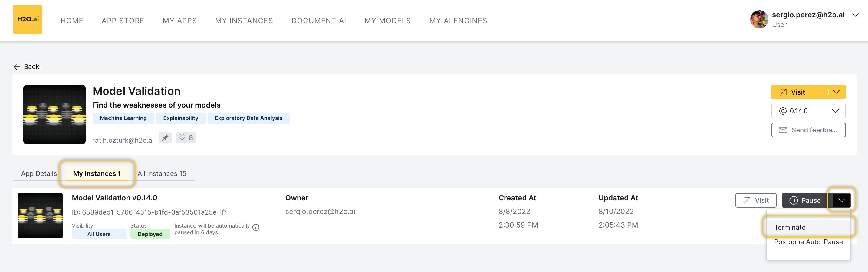868x272 pixels.
Task: Click the user profile avatar
Action: point(758,20)
